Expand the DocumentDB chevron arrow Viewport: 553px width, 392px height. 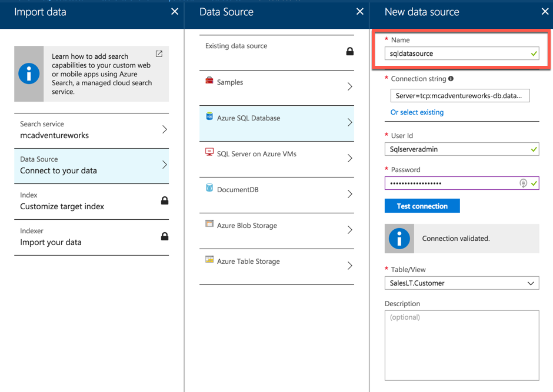pyautogui.click(x=349, y=195)
